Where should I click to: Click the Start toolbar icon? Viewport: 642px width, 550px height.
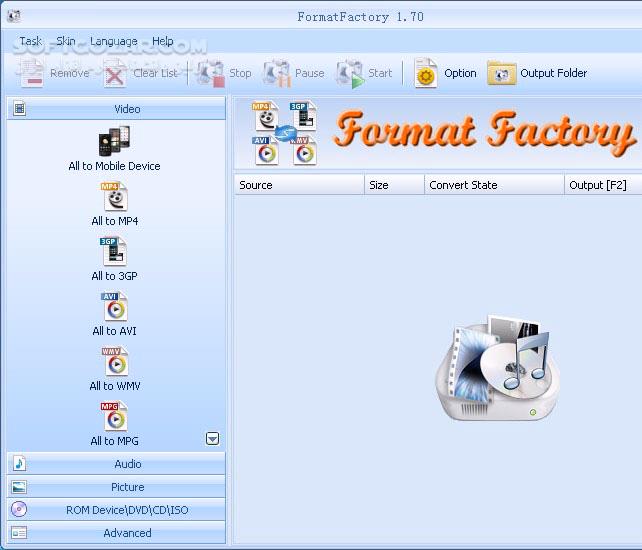click(350, 73)
